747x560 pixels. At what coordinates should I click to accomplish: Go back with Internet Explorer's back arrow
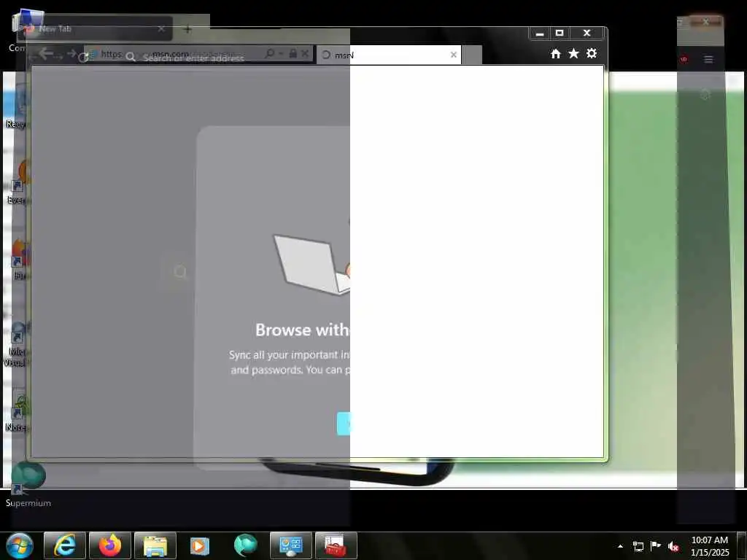tap(46, 53)
